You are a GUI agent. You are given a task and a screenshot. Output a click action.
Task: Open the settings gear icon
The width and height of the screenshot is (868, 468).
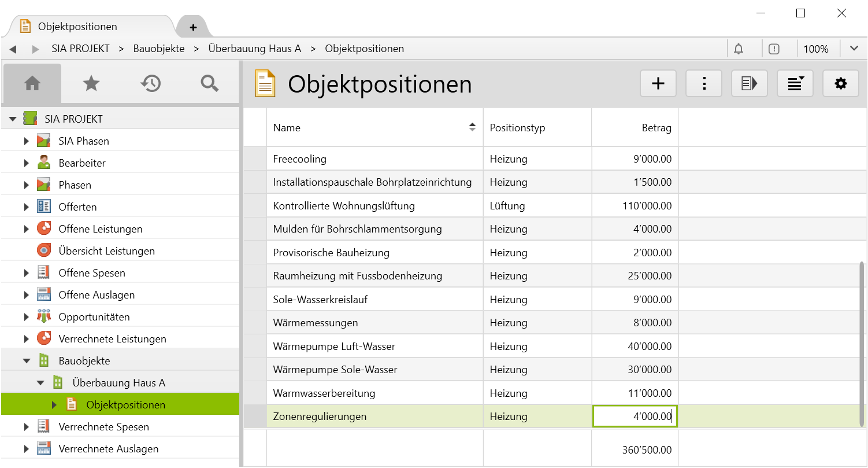click(841, 84)
